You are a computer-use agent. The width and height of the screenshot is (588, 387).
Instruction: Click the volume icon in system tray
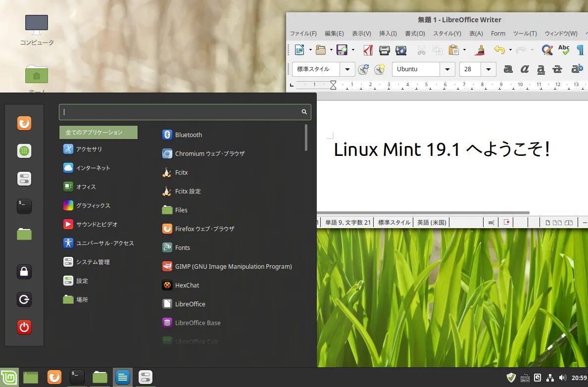pos(562,378)
